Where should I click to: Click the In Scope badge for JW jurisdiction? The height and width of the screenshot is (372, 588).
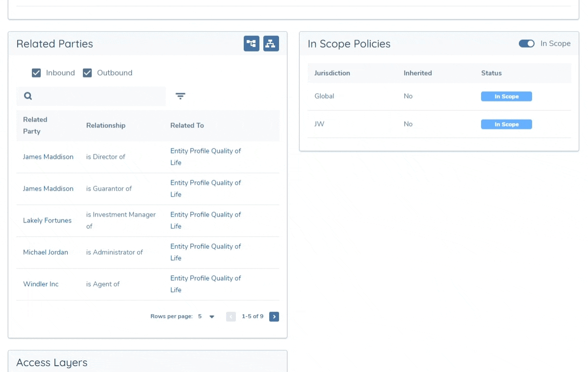[x=507, y=124]
